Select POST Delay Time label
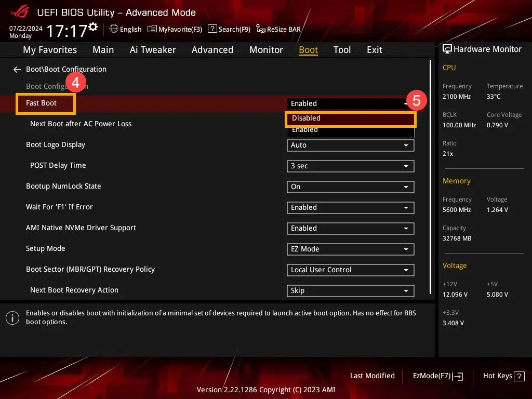The image size is (532, 399). coord(58,165)
